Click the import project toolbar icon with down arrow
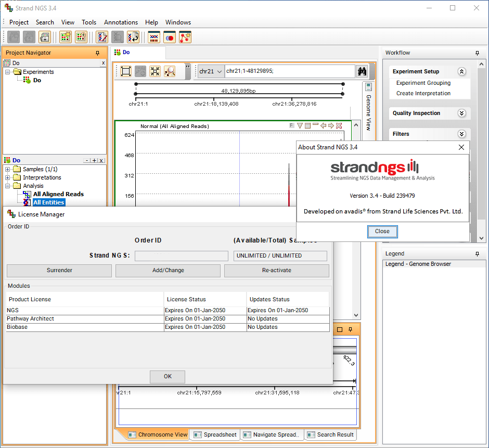This screenshot has width=489, height=448. [x=45, y=37]
